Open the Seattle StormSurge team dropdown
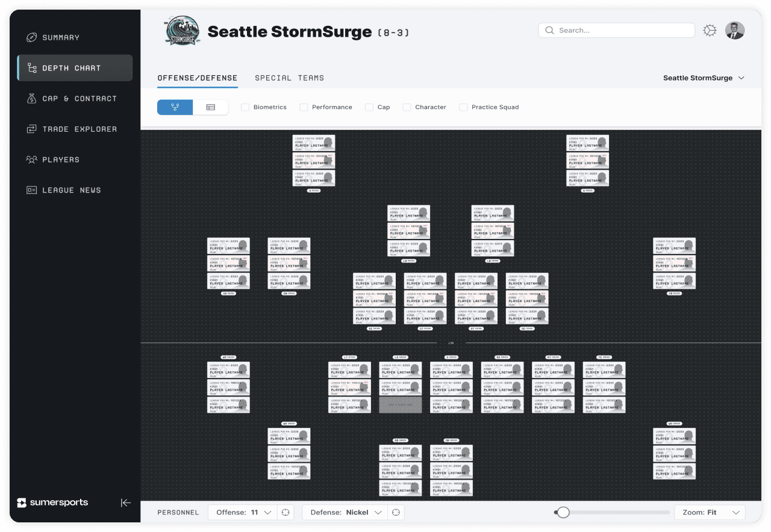The height and width of the screenshot is (532, 771). (704, 78)
